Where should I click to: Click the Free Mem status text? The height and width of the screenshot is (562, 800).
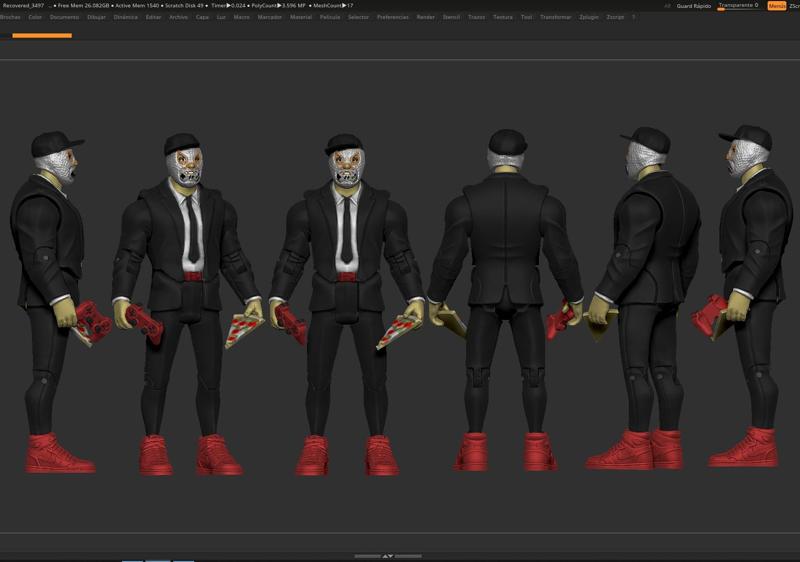(83, 6)
